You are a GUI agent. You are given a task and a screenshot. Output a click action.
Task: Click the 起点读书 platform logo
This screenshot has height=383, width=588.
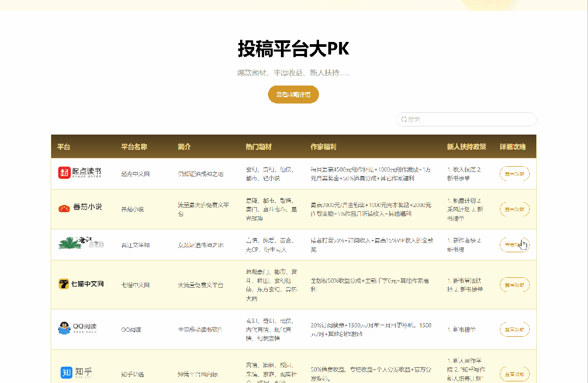80,173
